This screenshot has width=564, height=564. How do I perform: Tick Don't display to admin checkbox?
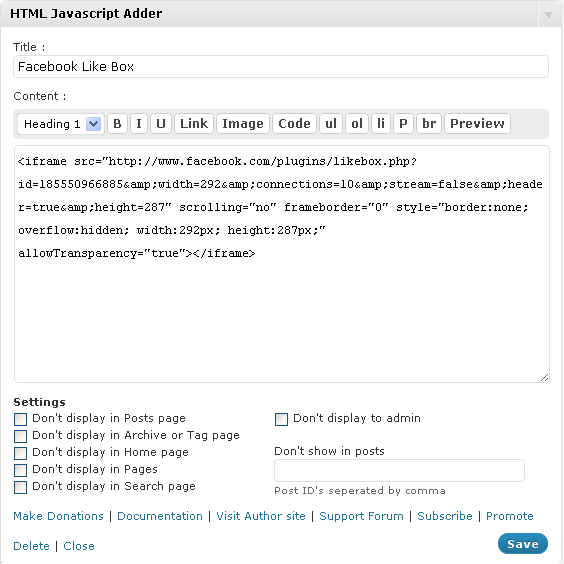(x=281, y=419)
